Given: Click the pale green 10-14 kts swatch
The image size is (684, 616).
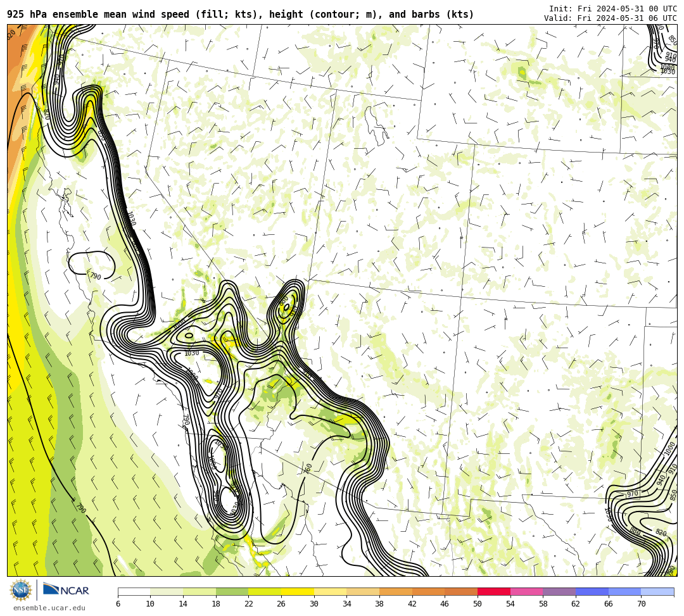Looking at the screenshot, I should tap(167, 591).
